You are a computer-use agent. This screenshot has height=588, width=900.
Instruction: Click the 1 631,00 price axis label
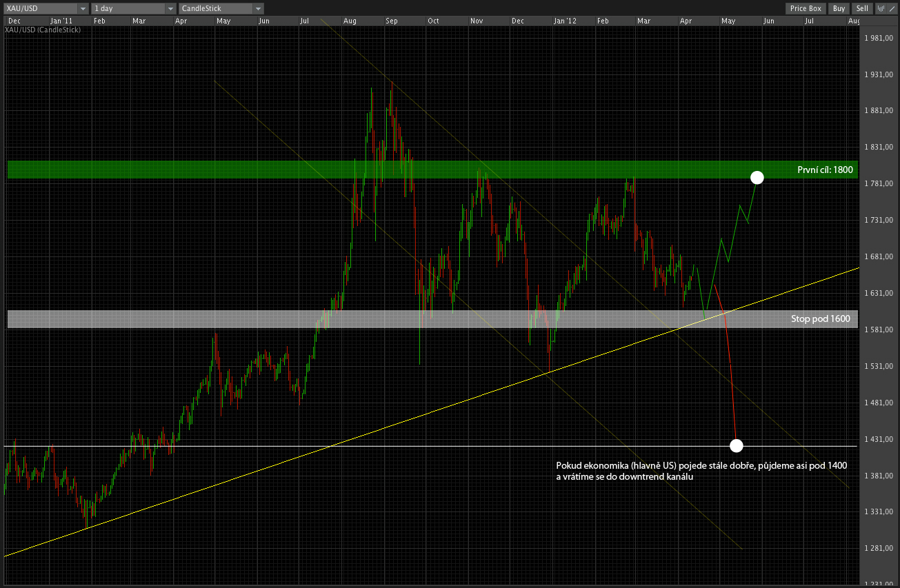click(x=879, y=293)
